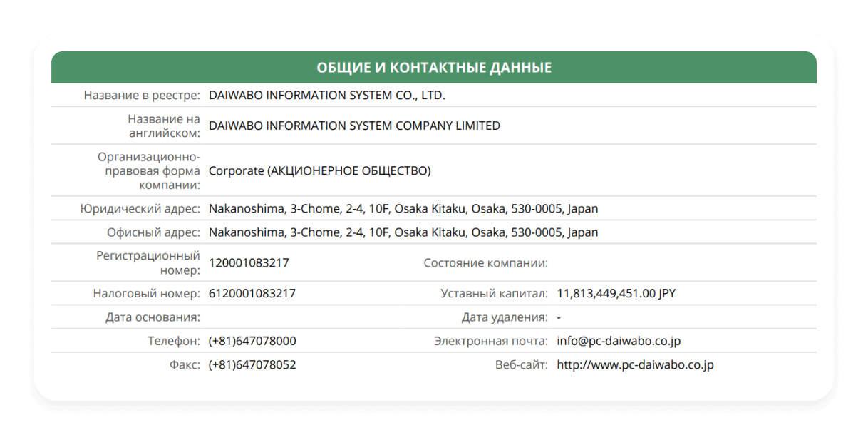Click the Дата основания label
Image resolution: width=868 pixels, height=435 pixels.
click(153, 317)
